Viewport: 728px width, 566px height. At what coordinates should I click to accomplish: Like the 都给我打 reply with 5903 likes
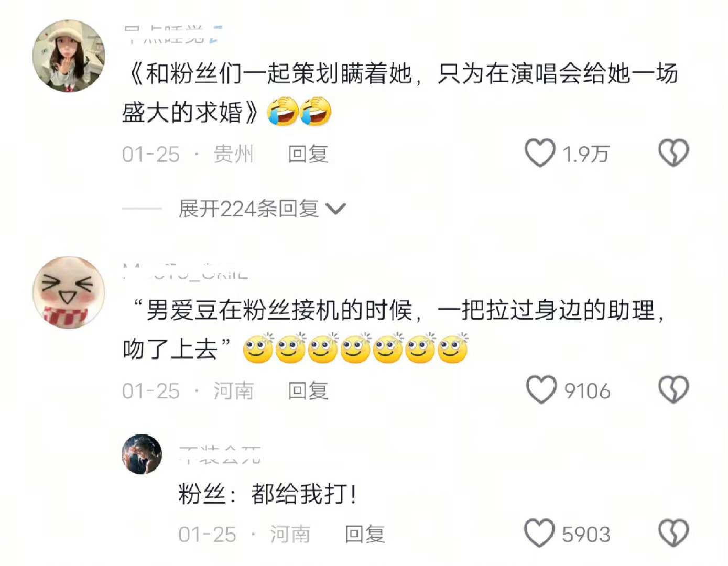point(539,534)
